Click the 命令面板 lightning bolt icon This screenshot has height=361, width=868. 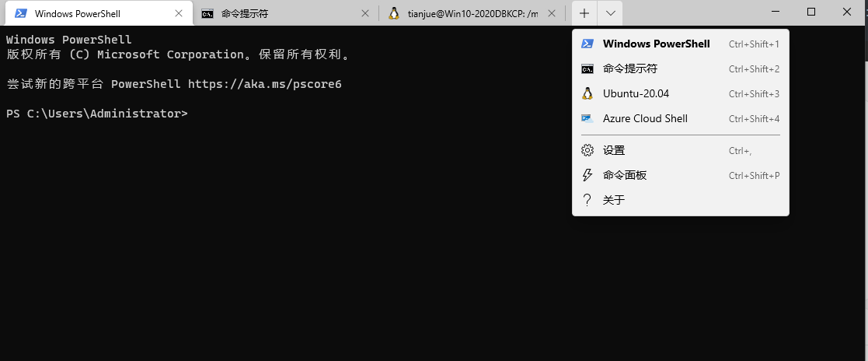[x=587, y=175]
